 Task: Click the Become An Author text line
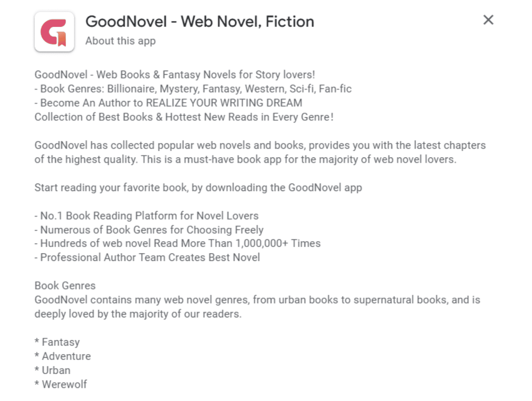[x=169, y=103]
